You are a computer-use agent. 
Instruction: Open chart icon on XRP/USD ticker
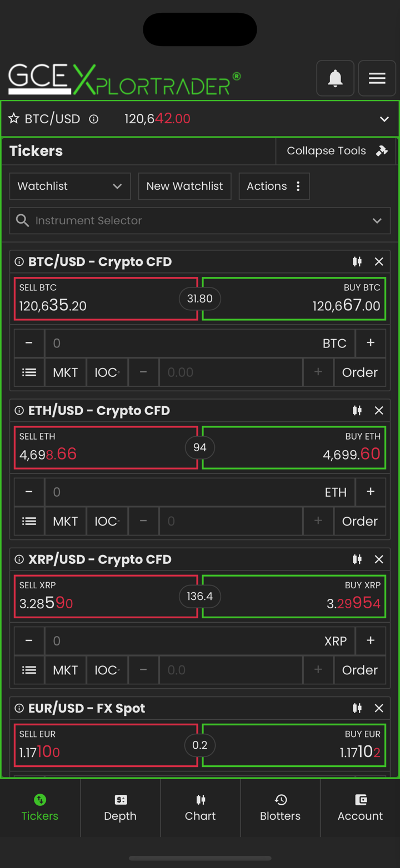(357, 559)
